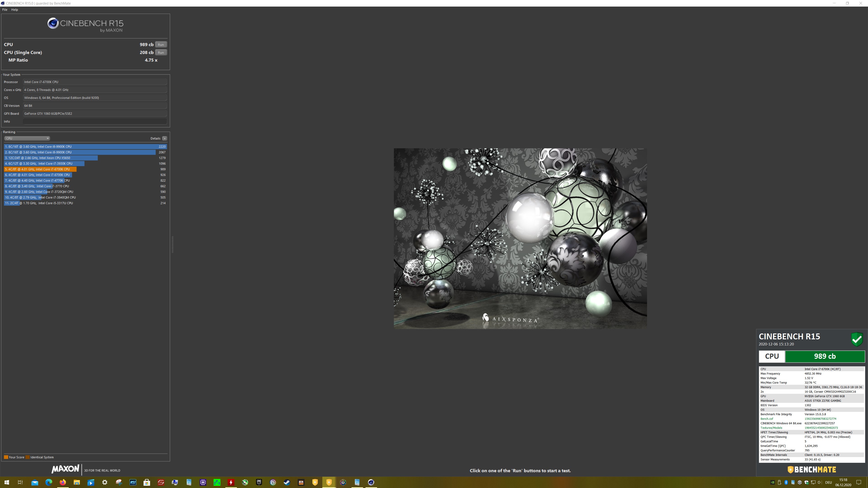Select highlighted orange i7-6700K ranking row
Viewport: 868px width, 488px height.
pyautogui.click(x=85, y=169)
